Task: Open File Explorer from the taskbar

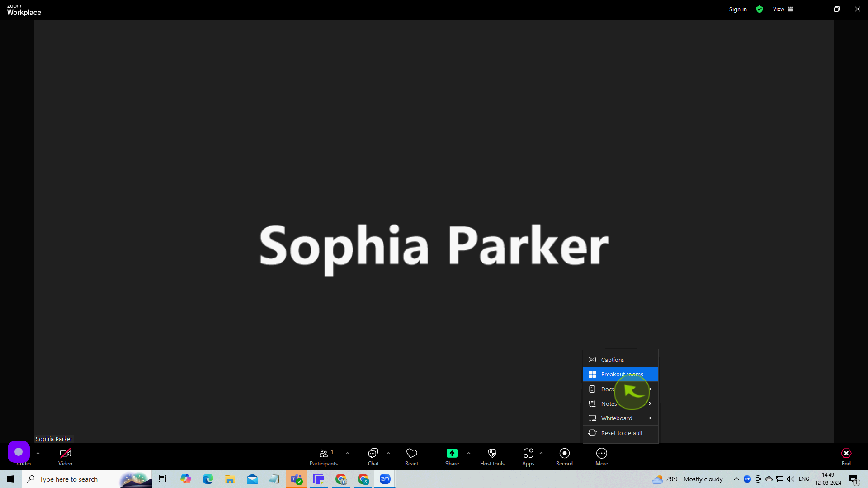Action: (x=230, y=479)
